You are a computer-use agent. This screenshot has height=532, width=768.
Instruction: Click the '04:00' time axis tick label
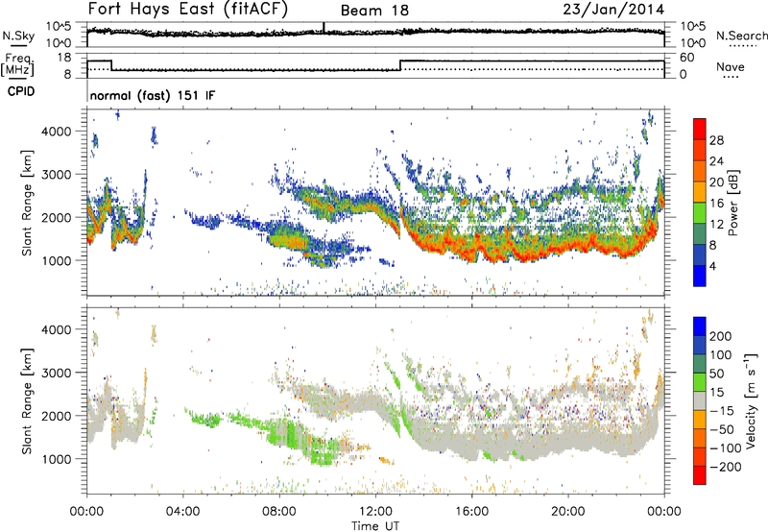(182, 512)
